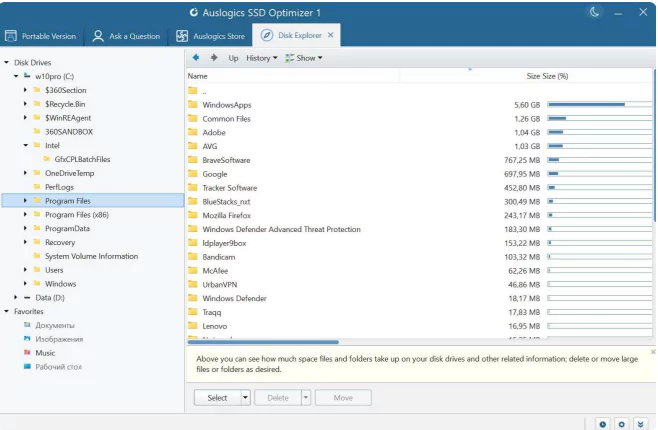Select System Volume Information folder
The width and height of the screenshot is (658, 430).
click(x=91, y=256)
